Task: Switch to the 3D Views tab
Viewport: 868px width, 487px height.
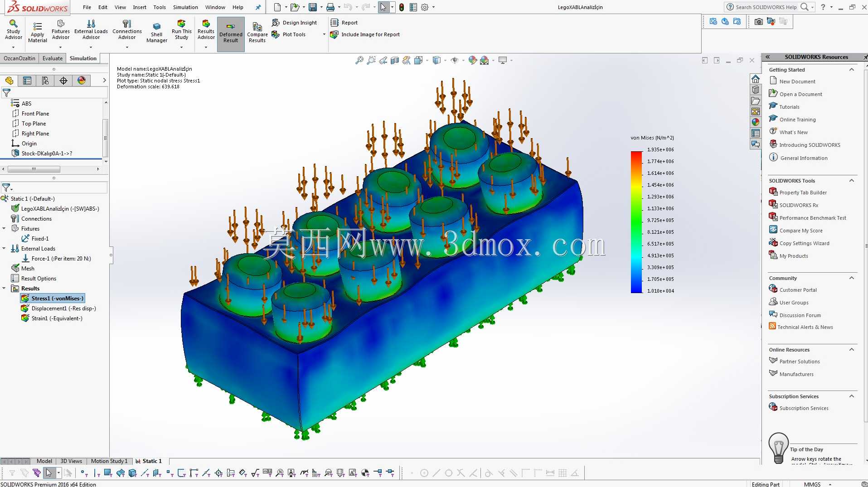Action: point(71,461)
